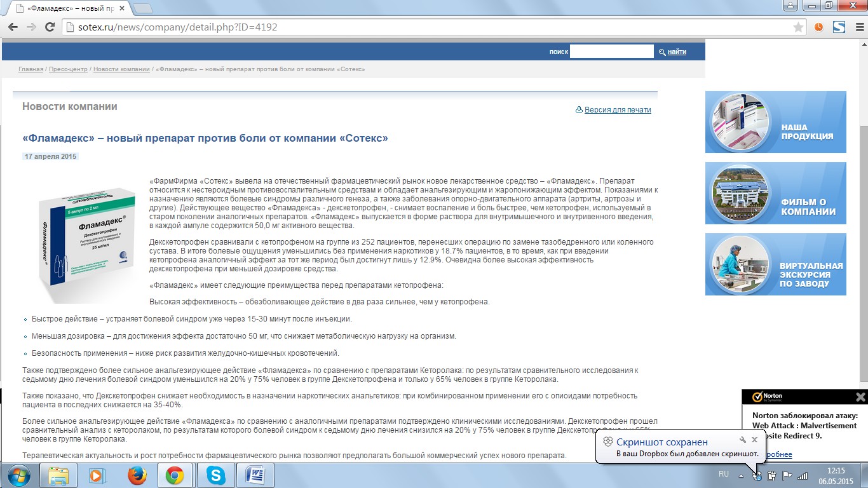Screen dimensions: 868x488
Task: Click the Скриншот сохранен notification title
Action: coord(662,442)
